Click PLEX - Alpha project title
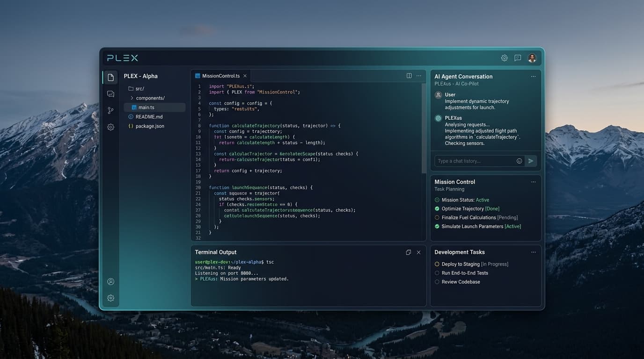The image size is (644, 359). pyautogui.click(x=140, y=76)
